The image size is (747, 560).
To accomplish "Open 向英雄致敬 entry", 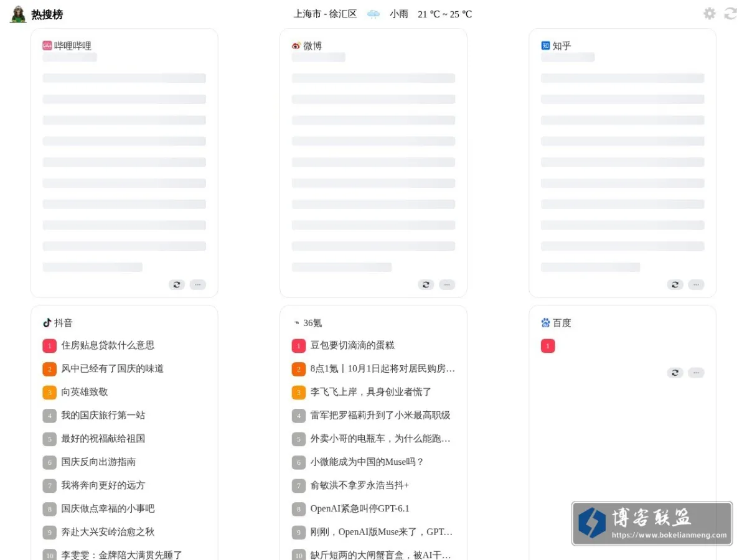I will [x=84, y=392].
